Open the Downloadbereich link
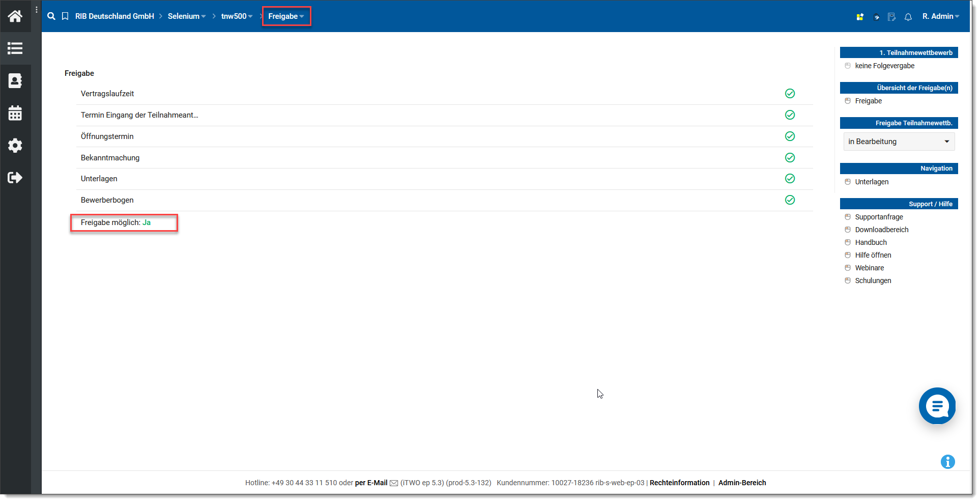980x502 pixels. [882, 230]
